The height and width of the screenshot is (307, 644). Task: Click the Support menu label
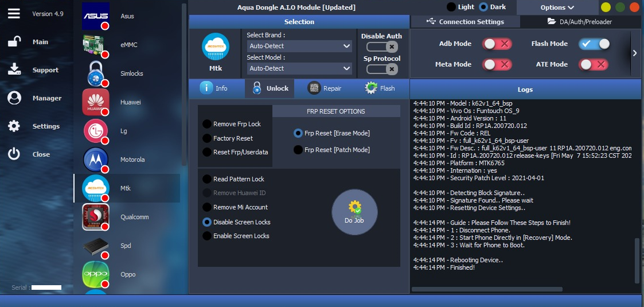tap(45, 70)
